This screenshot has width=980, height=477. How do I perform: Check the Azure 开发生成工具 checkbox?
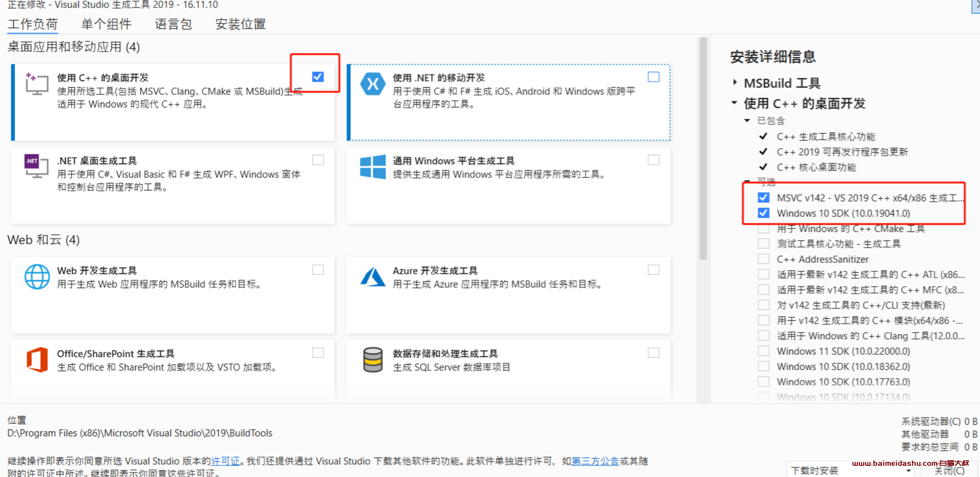[x=653, y=270]
